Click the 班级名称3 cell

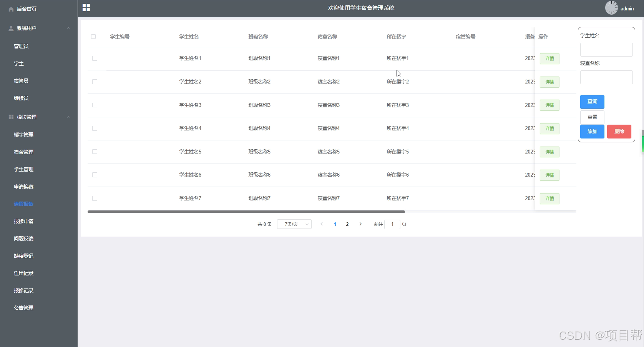[x=259, y=105]
